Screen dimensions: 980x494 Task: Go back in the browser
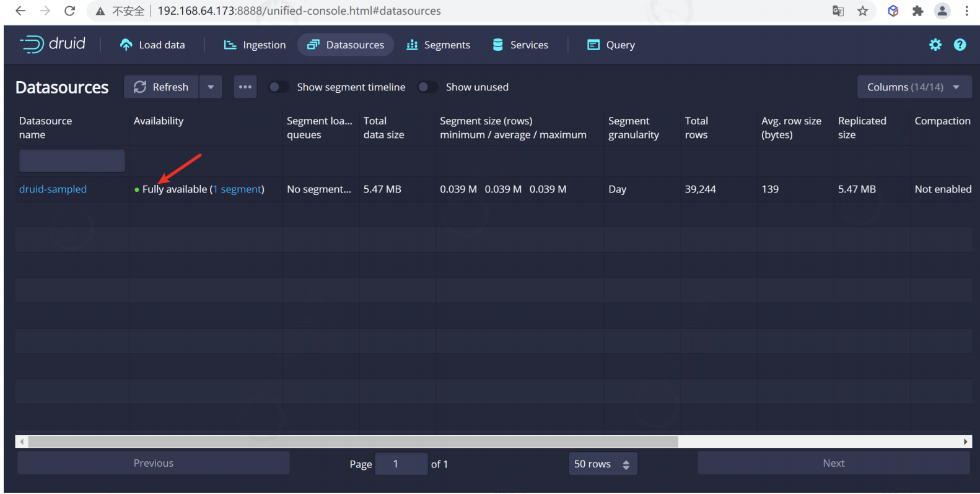(x=20, y=11)
